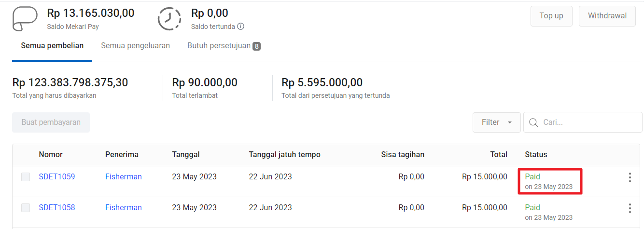Click the approval count badge showing 8
The height and width of the screenshot is (229, 644).
[x=257, y=46]
